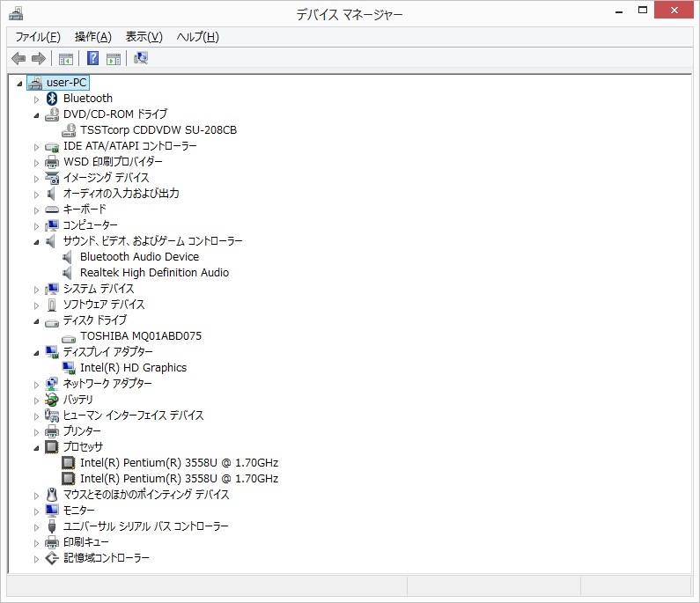
Task: Open the Help question mark toolbar icon
Action: [92, 58]
